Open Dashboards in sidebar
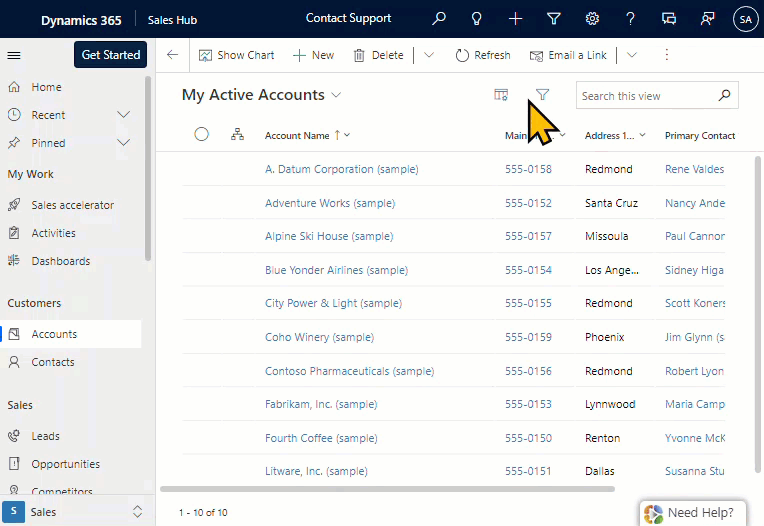Image resolution: width=764 pixels, height=526 pixels. click(61, 261)
